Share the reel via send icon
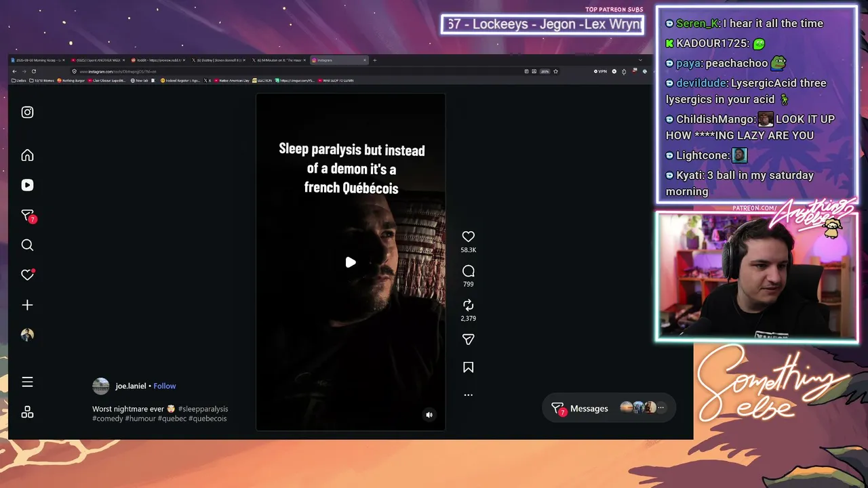Image resolution: width=868 pixels, height=488 pixels. 468,340
